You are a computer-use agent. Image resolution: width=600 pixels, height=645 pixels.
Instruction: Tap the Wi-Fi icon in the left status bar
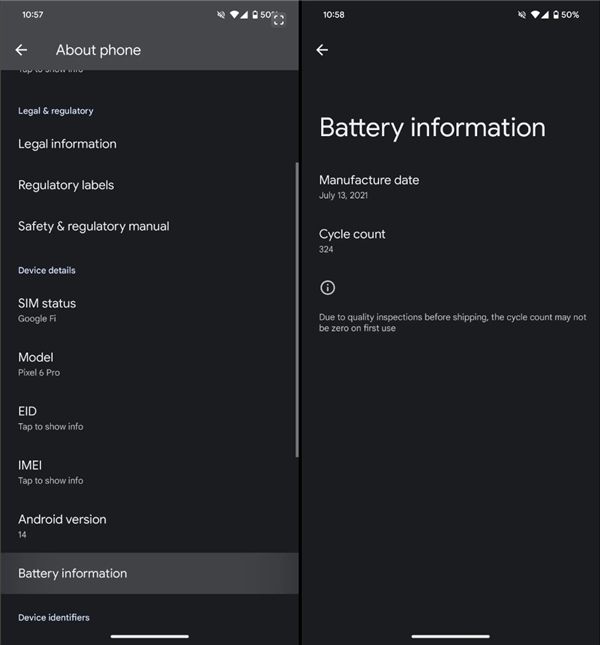[x=234, y=15]
